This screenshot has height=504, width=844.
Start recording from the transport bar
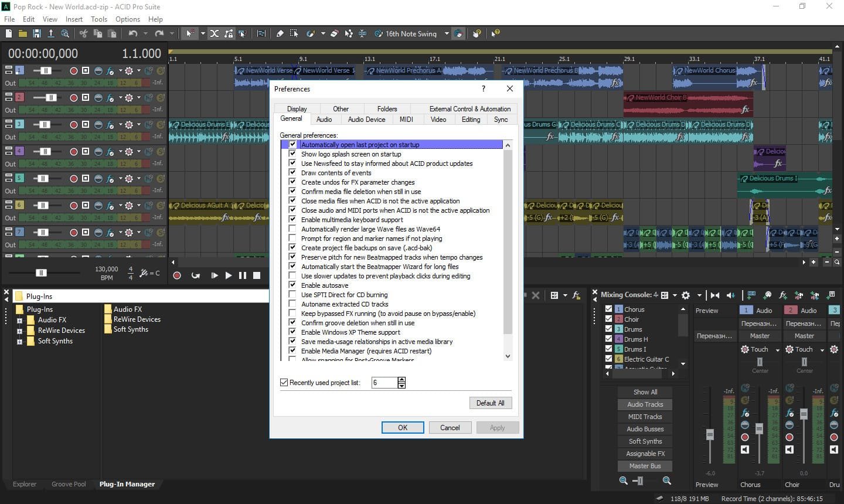coord(177,275)
